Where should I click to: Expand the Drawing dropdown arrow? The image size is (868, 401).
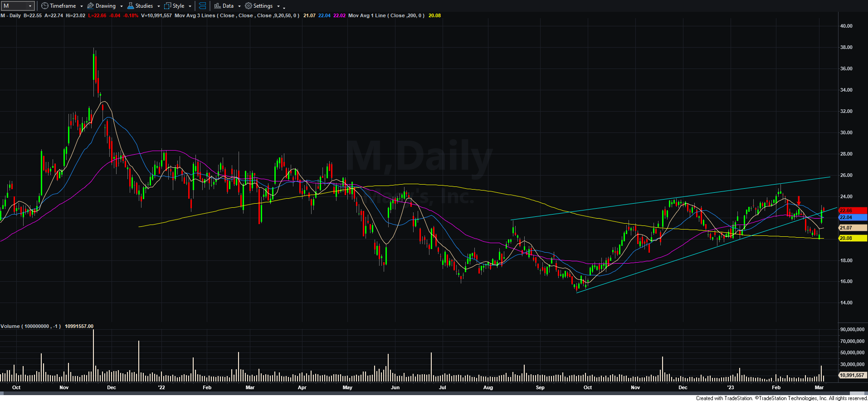pos(122,6)
